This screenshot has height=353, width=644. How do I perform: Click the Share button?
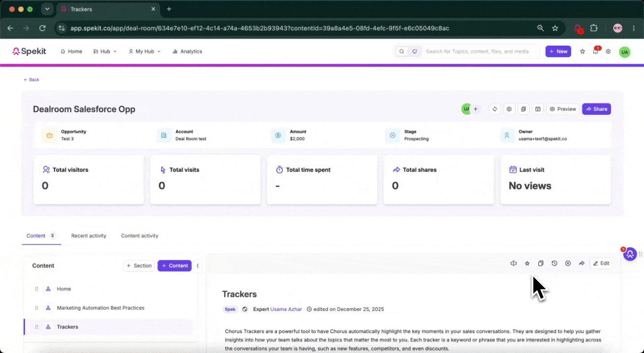pos(596,109)
